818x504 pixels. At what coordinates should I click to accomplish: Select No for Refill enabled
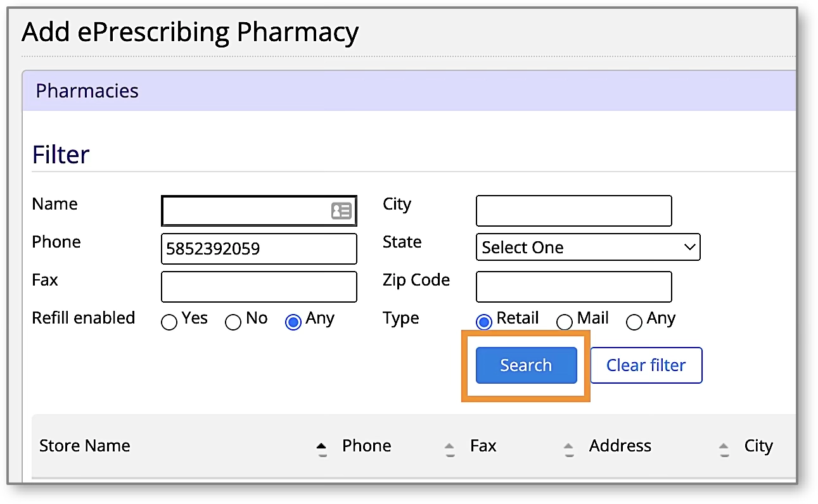click(x=233, y=322)
